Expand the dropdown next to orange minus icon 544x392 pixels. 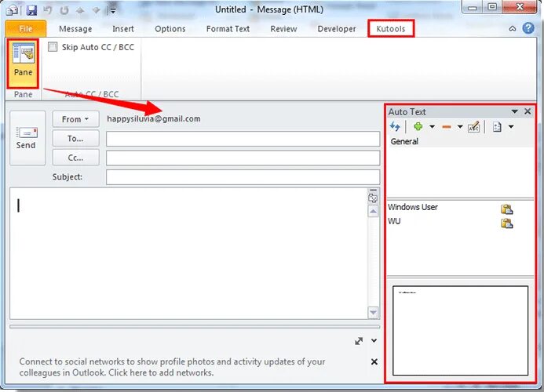[x=460, y=127]
